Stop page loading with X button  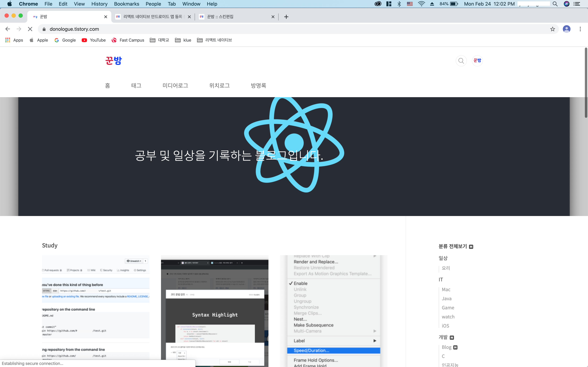click(x=30, y=29)
